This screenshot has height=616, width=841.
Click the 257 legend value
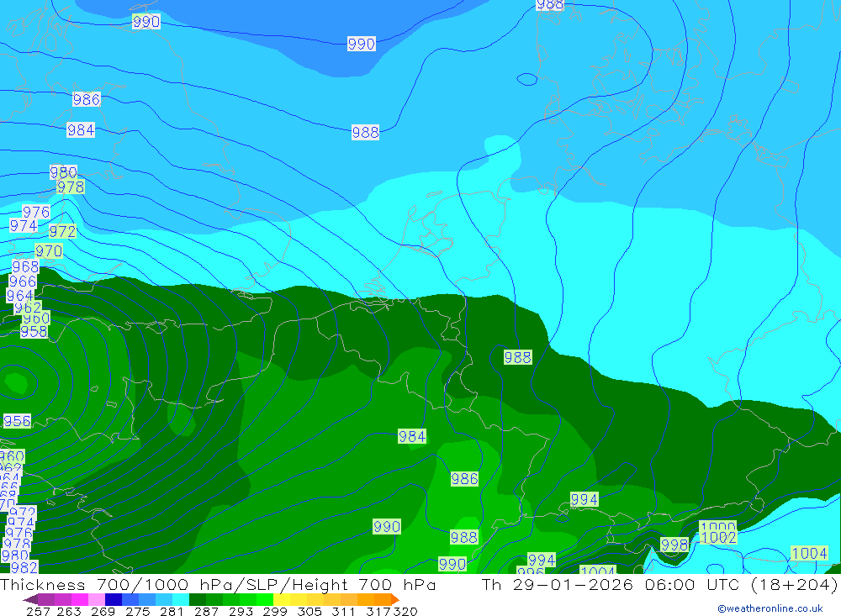[38, 611]
